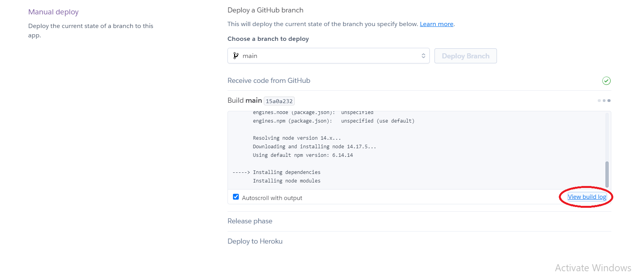The height and width of the screenshot is (272, 644).
Task: Open the branch selection dropdown
Action: point(329,56)
